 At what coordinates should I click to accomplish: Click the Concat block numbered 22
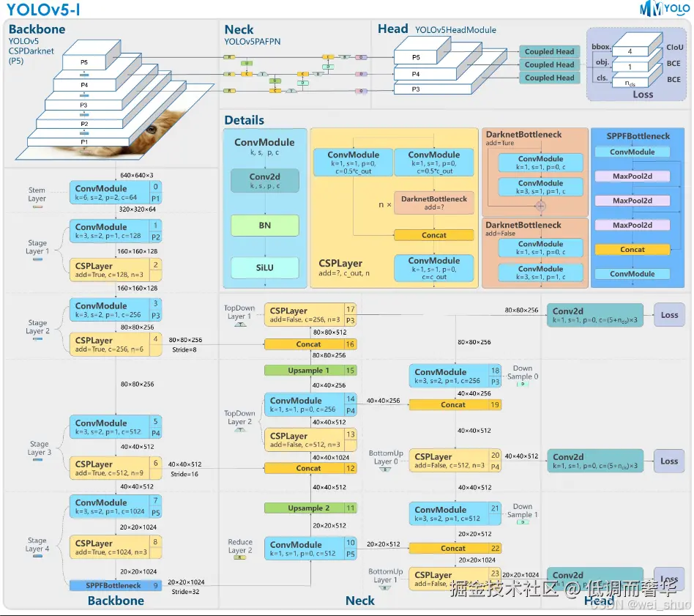[x=455, y=548]
